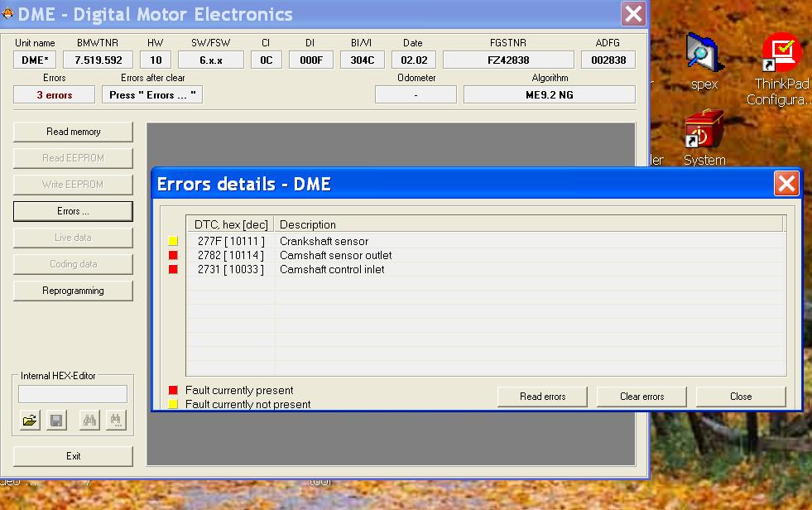Click DTC code 2782 [10114]

[231, 255]
